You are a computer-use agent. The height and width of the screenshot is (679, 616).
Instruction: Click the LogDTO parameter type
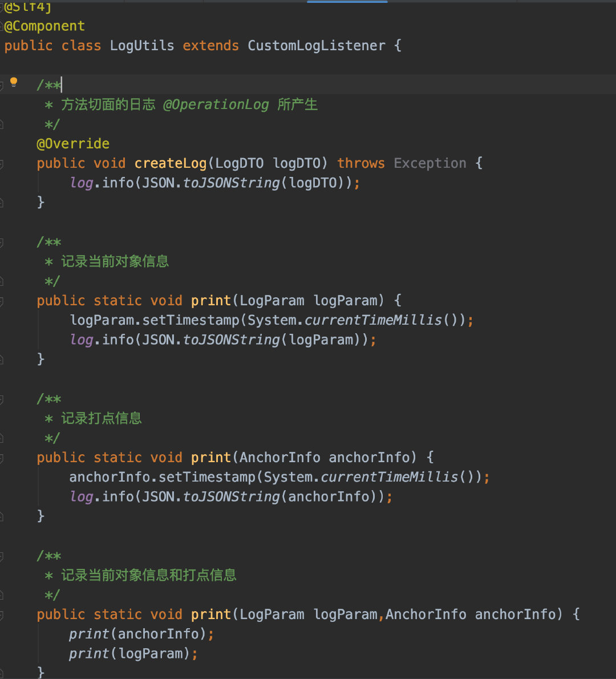(240, 163)
